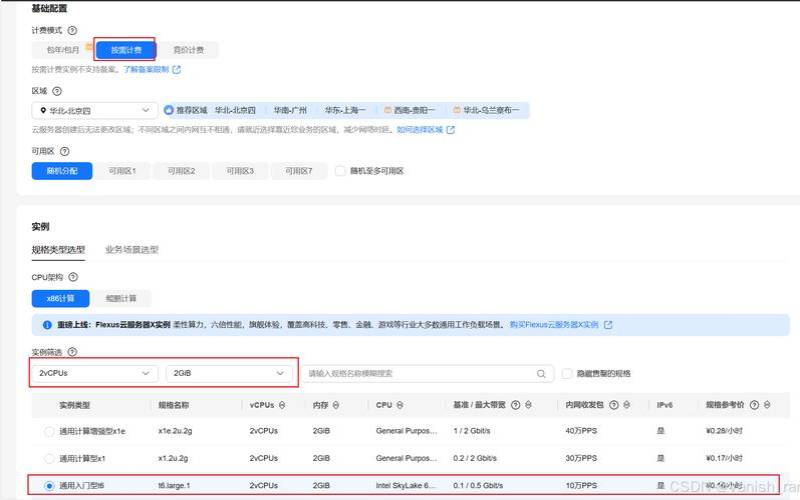This screenshot has height=500, width=800.
Task: Click the info icon in Flexus banner
Action: 47,324
